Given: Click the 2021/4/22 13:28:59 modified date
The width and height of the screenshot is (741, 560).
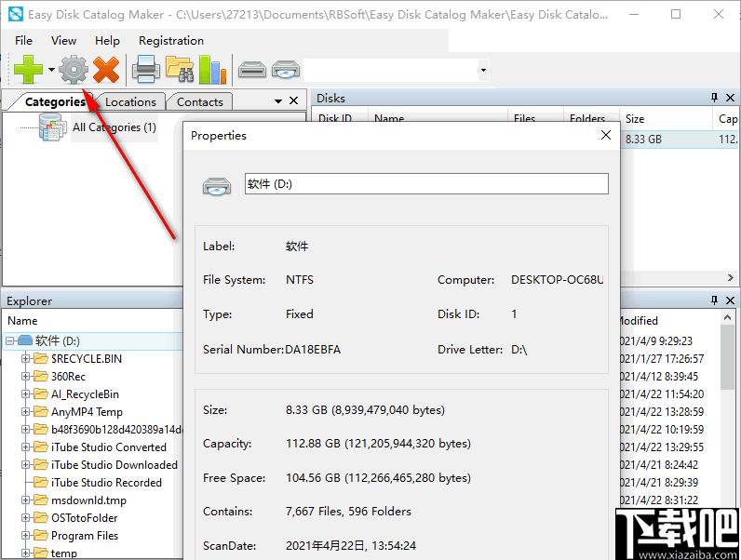Looking at the screenshot, I should point(662,412).
